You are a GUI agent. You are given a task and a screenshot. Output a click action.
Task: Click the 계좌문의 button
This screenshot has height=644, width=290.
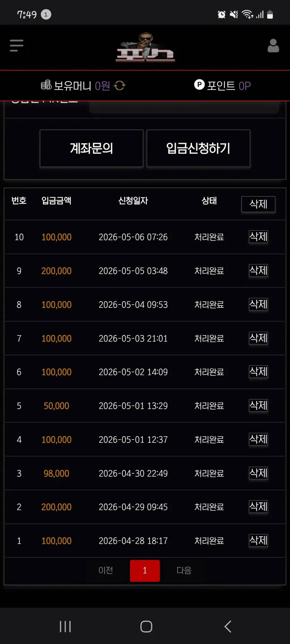(x=91, y=148)
